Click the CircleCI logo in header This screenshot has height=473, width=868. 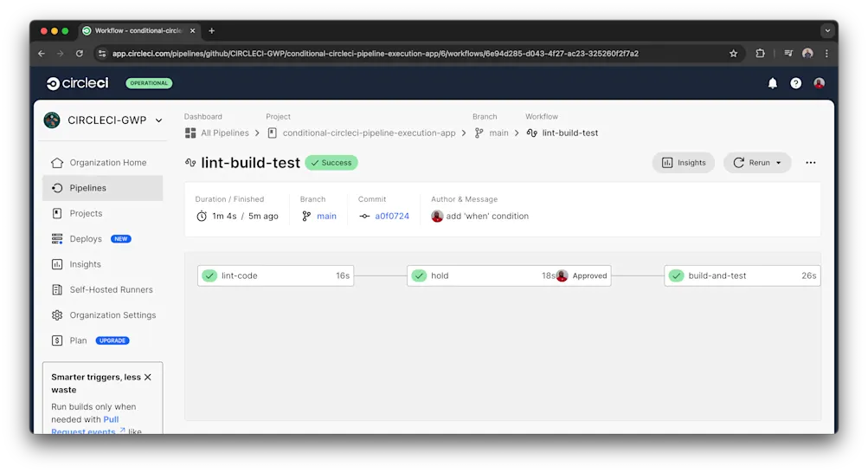(x=78, y=83)
